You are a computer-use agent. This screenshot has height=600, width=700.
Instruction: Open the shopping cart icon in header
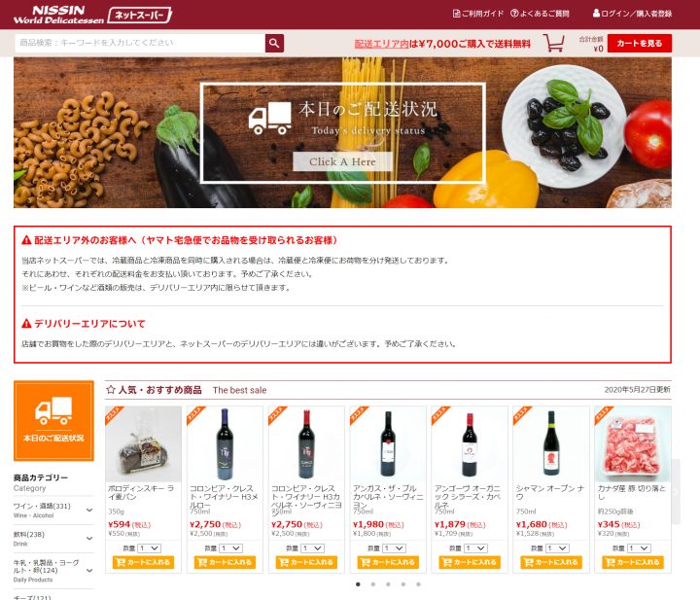tap(554, 43)
